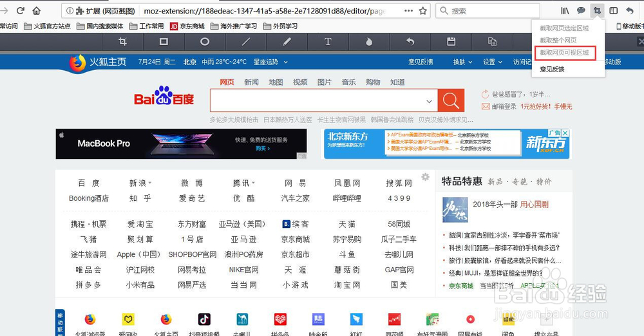Switch to the 地图 search tab

click(276, 82)
